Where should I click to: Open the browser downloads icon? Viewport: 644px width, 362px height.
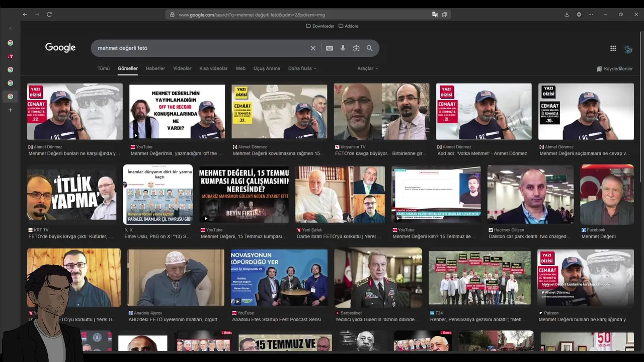567,15
